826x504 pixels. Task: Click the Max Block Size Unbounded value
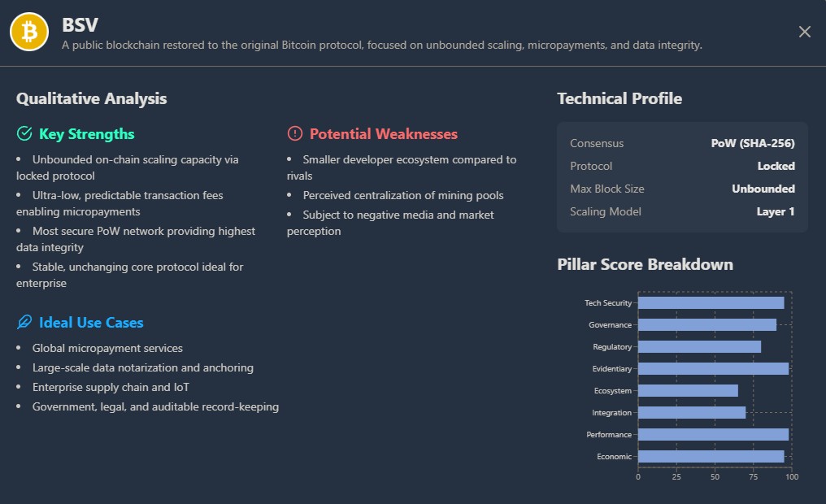[763, 189]
